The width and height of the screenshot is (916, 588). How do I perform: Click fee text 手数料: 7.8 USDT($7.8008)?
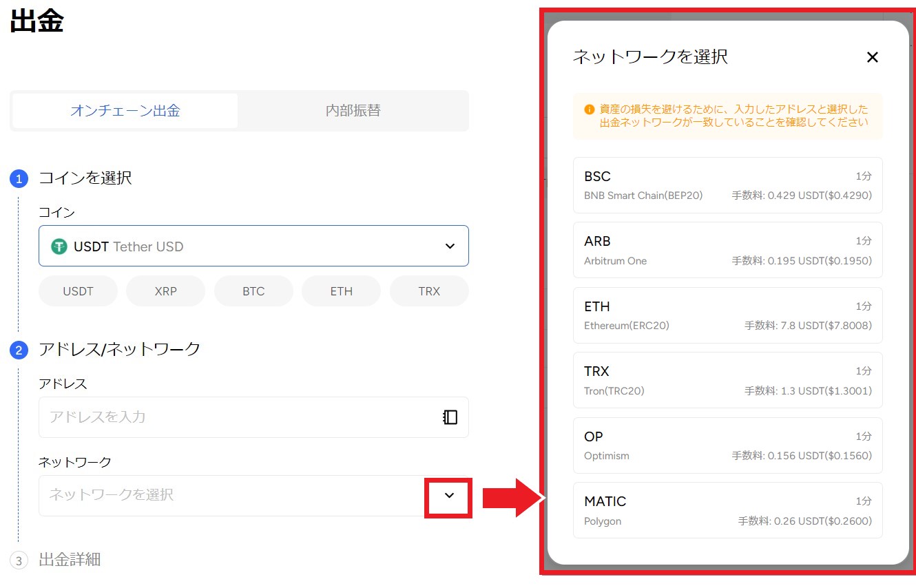point(808,326)
